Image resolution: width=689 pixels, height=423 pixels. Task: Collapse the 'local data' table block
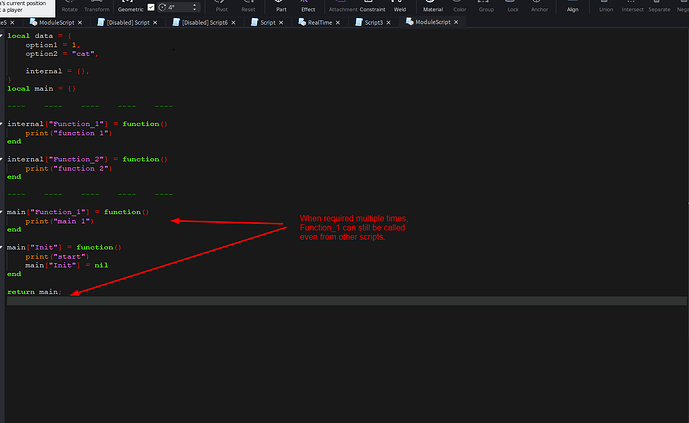(x=2, y=36)
